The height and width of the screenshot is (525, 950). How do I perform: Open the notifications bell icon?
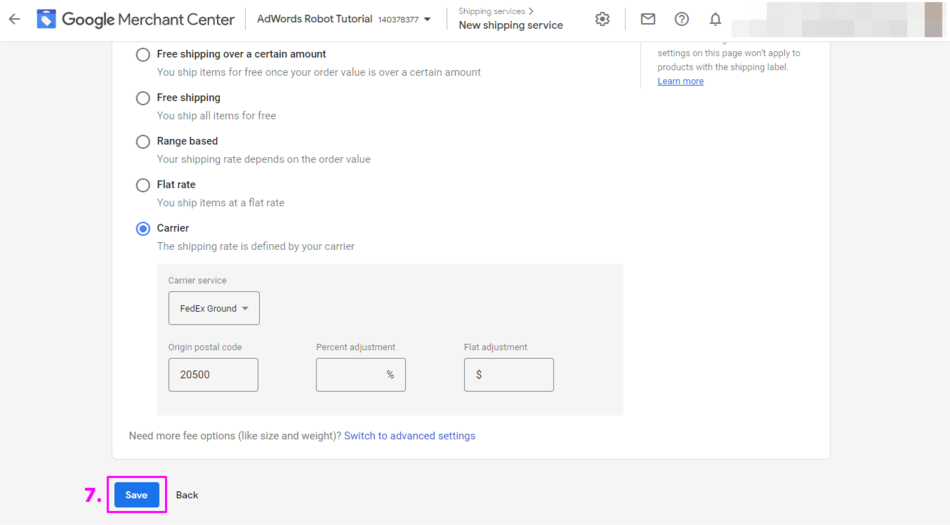(715, 19)
